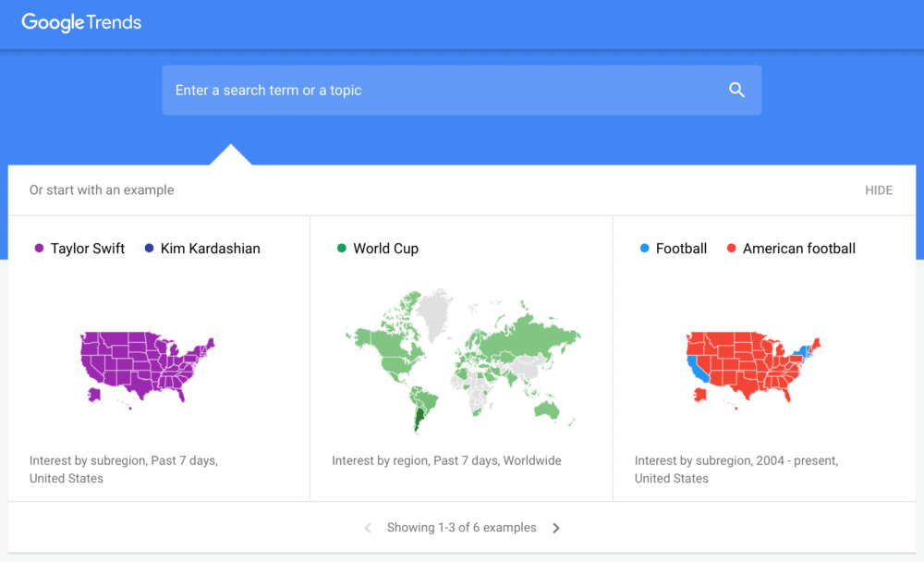Click the Taylor Swift label
Viewport: 924px width, 562px height.
click(88, 248)
